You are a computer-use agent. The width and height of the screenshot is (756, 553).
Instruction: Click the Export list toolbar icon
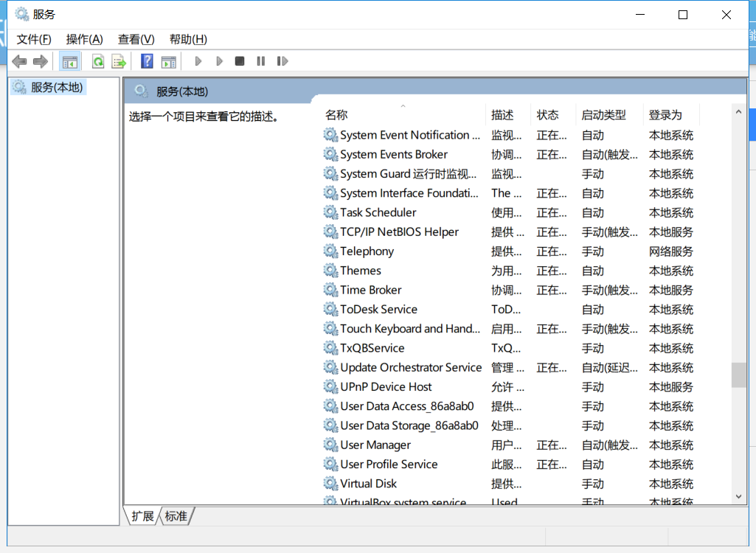point(119,61)
